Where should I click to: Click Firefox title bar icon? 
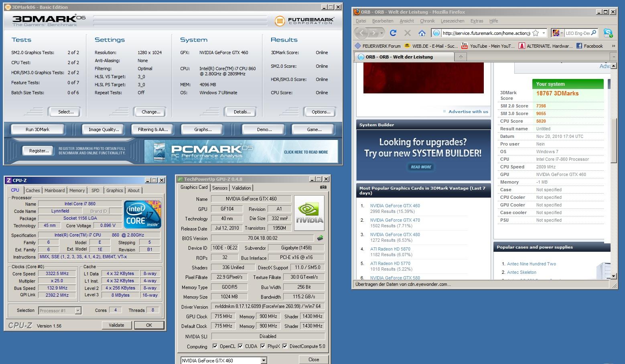pos(356,12)
